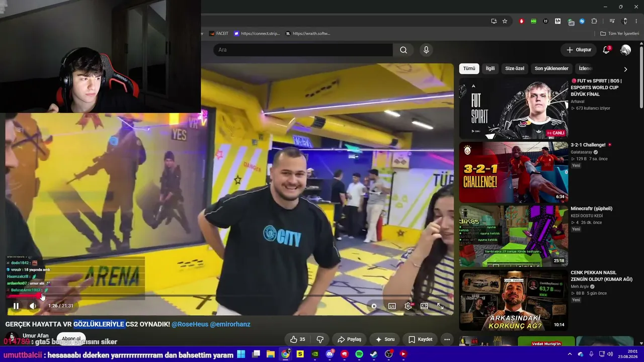644x362 pixels.
Task: Open the Windows Start menu
Action: (241, 354)
